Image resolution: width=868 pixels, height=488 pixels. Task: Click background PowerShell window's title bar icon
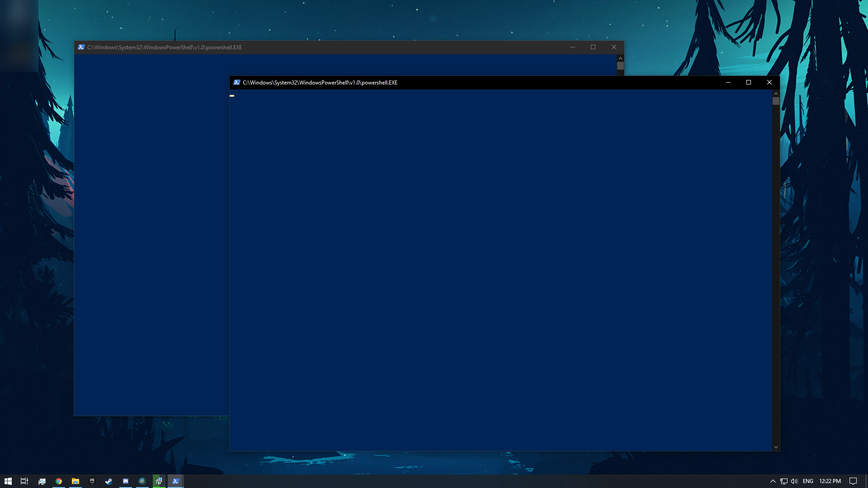pyautogui.click(x=81, y=47)
